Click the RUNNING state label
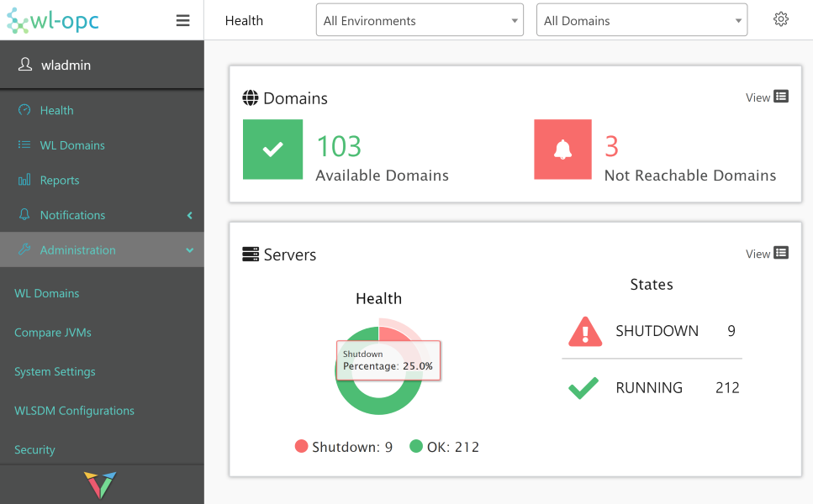This screenshot has width=813, height=504. (649, 388)
